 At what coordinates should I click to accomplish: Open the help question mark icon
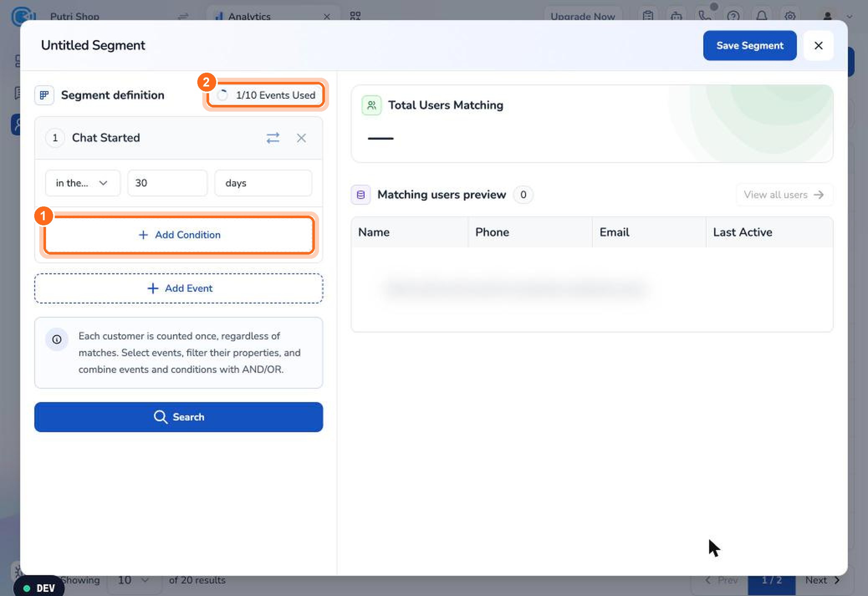tap(733, 16)
